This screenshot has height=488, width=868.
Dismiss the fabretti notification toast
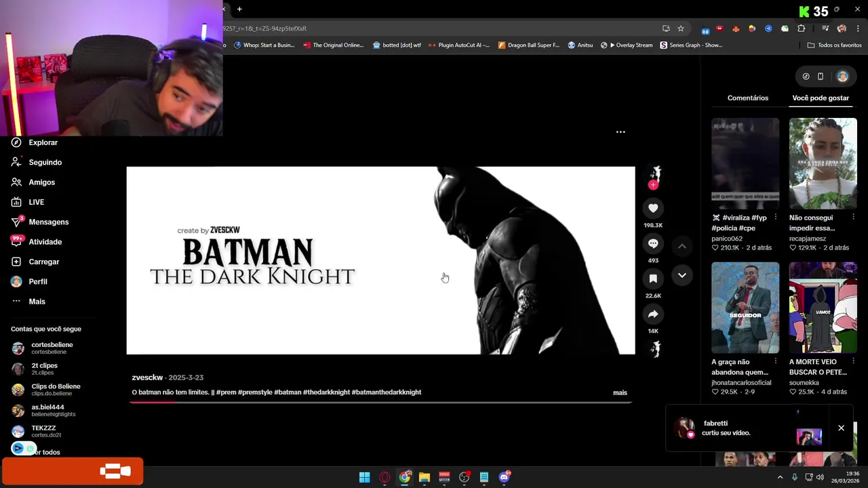tap(841, 428)
